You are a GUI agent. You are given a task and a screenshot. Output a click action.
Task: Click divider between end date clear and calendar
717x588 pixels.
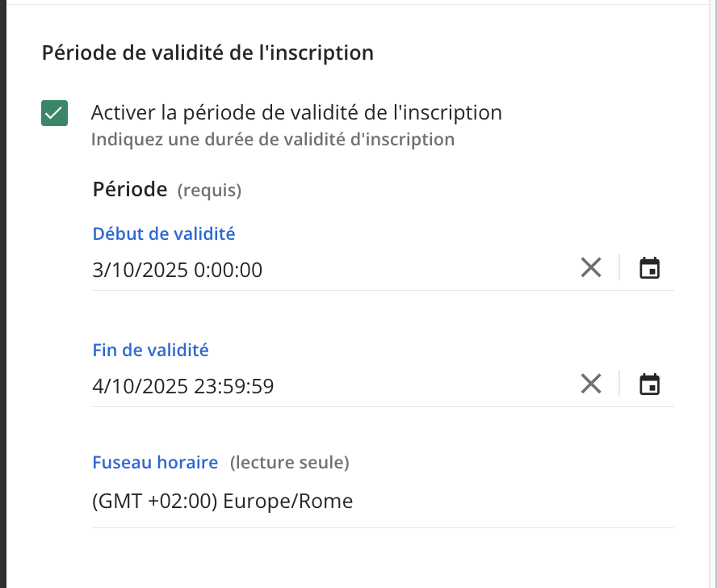(619, 384)
